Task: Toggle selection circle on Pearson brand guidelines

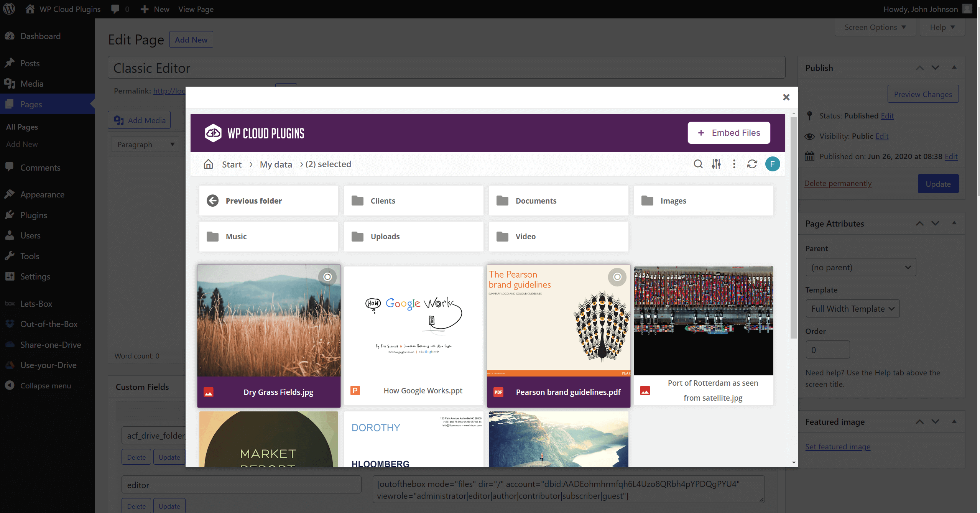Action: point(617,277)
